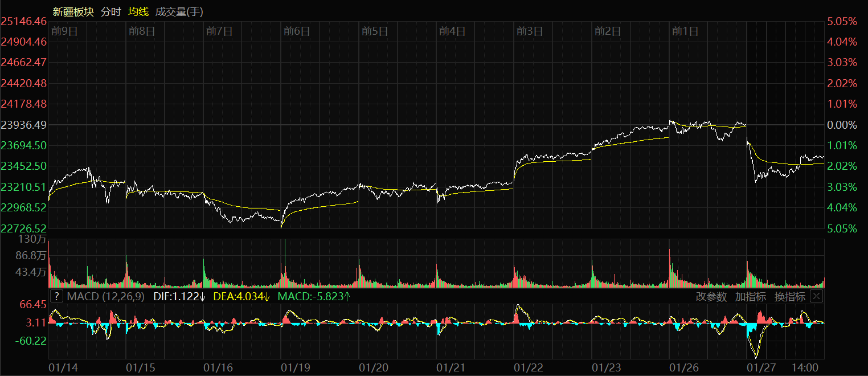Select the 前6日 day marker
The image size is (868, 376).
(x=297, y=31)
